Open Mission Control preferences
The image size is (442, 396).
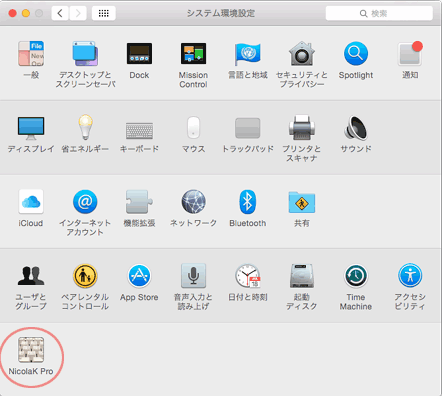pyautogui.click(x=193, y=54)
